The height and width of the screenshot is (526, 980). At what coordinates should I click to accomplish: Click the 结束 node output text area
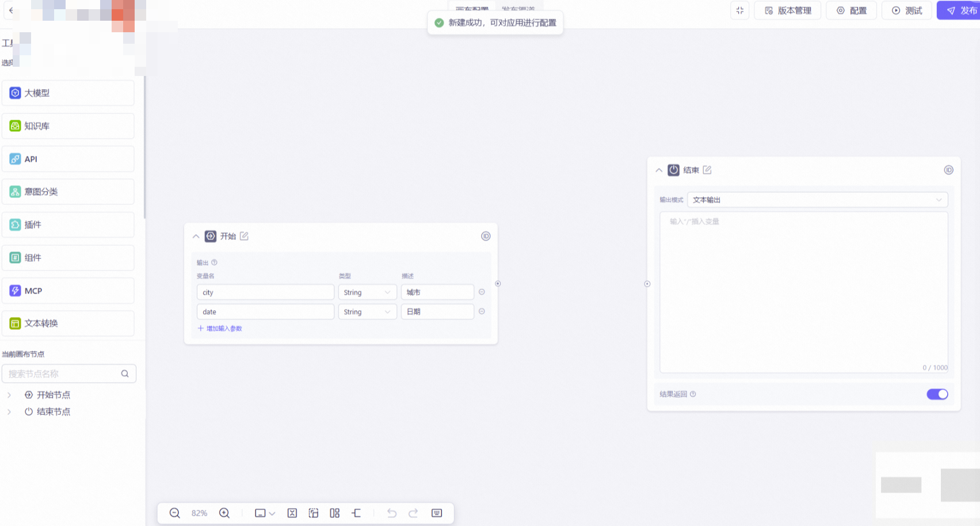pyautogui.click(x=804, y=292)
